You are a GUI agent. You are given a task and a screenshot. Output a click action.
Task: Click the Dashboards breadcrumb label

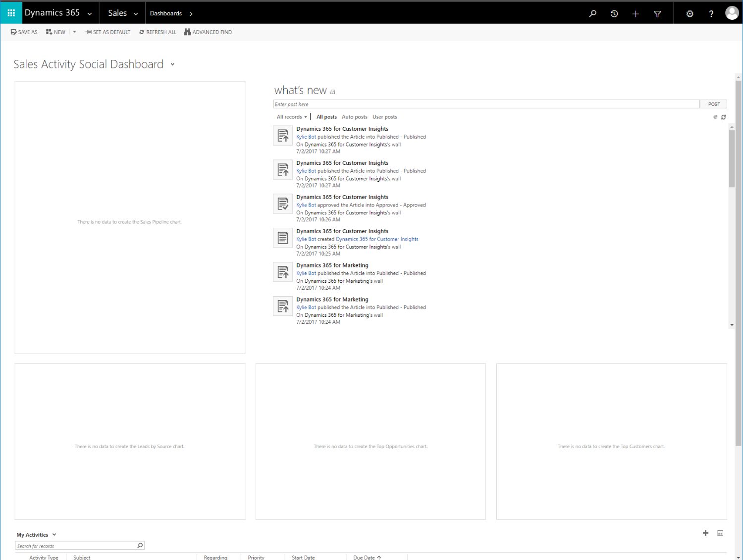pos(166,13)
